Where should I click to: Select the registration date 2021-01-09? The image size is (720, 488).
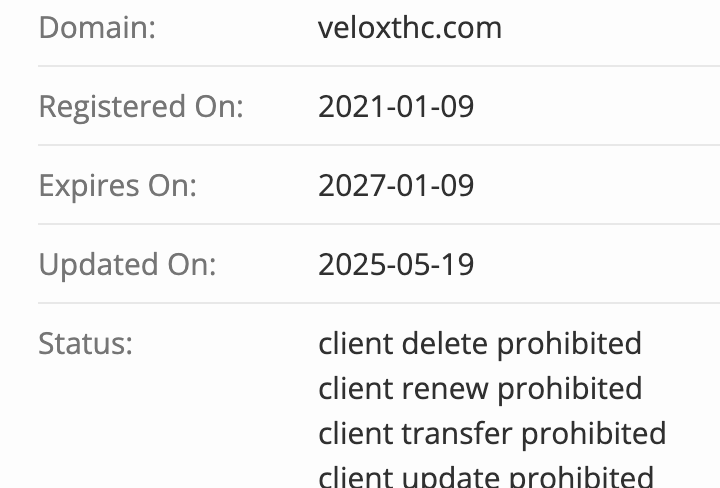(x=395, y=106)
